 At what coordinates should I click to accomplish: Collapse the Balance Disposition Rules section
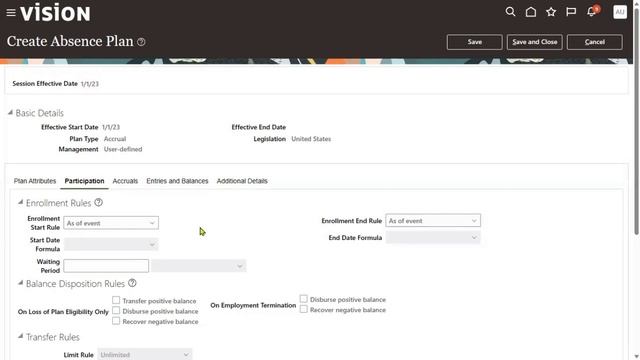20,283
